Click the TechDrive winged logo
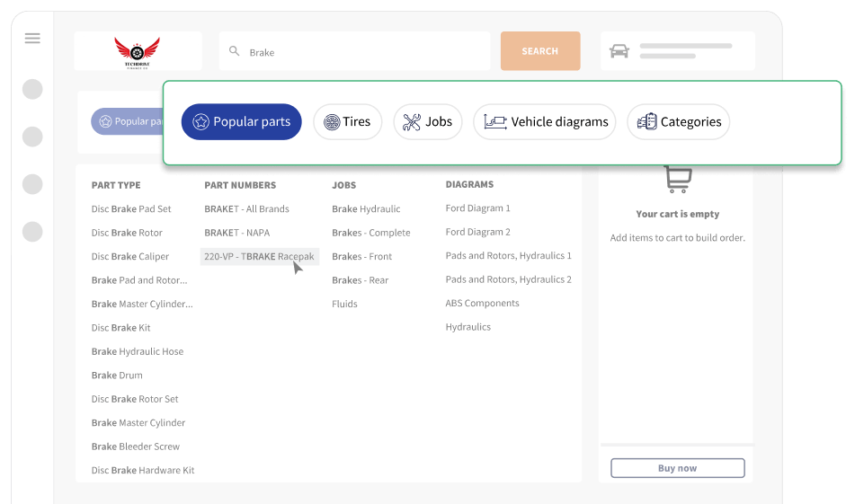This screenshot has width=855, height=504. point(137,51)
